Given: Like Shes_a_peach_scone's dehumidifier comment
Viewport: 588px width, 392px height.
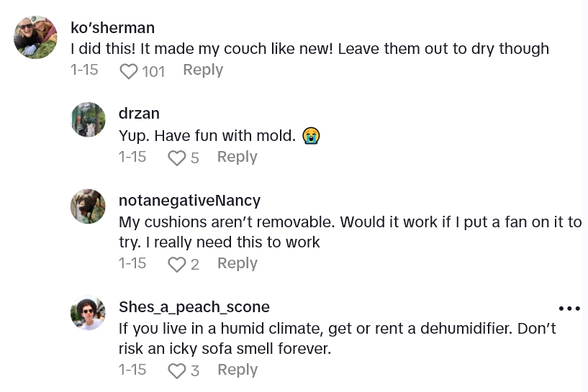Looking at the screenshot, I should pos(176,371).
